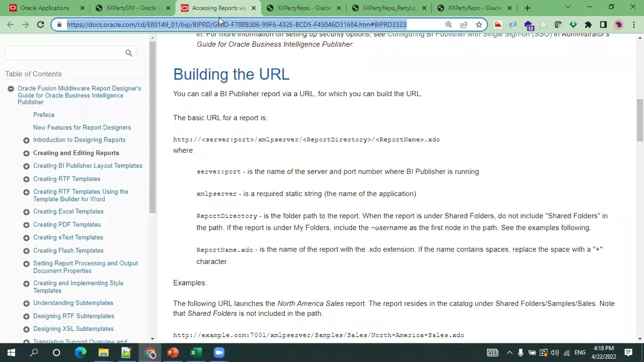Screen dimensions: 644x362
Task: Open the Understanding Subtemplates link
Action: point(73,303)
